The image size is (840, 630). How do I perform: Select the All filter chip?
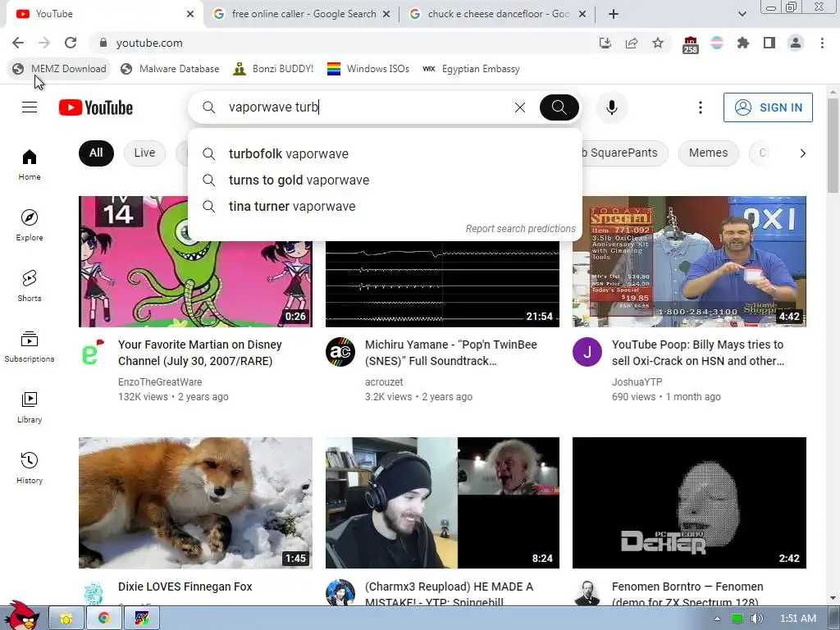[x=96, y=153]
